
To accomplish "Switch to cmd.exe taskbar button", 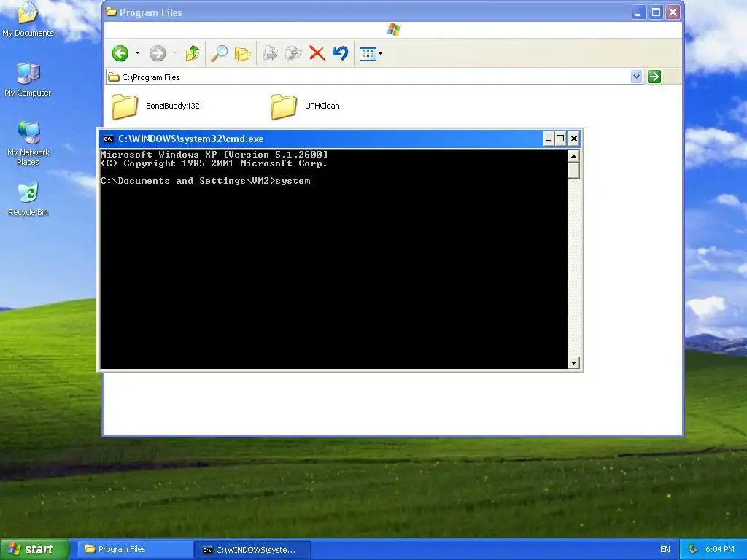I will pos(253,550).
